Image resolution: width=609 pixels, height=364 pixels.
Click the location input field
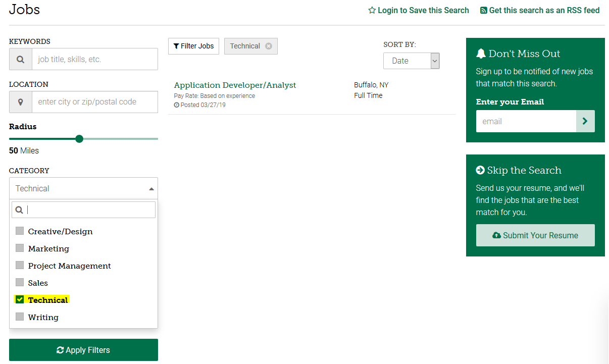[95, 102]
